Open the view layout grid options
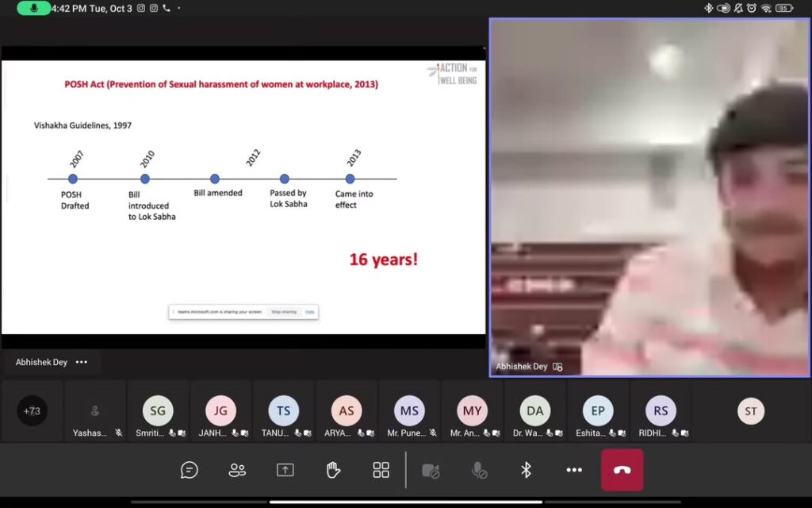This screenshot has height=508, width=812. (x=381, y=470)
